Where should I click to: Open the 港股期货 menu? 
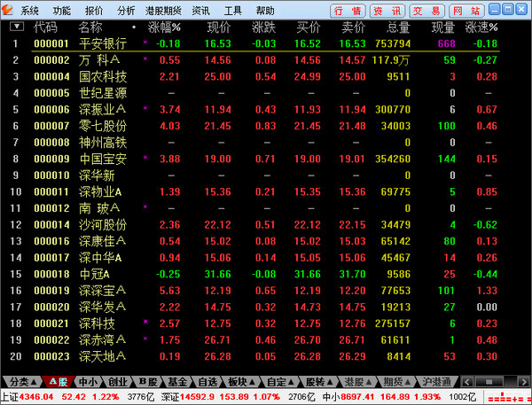pos(163,11)
